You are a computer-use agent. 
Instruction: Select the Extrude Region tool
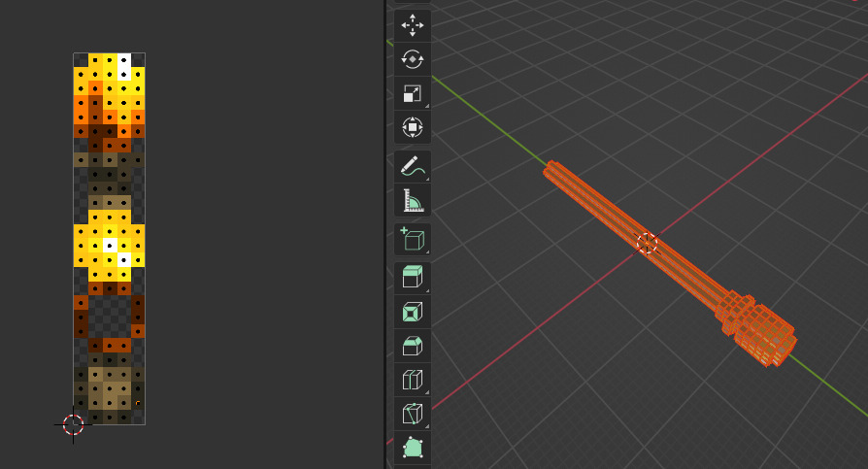413,278
